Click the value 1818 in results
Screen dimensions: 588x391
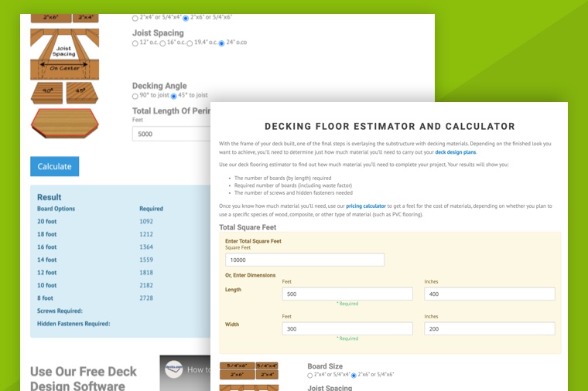pyautogui.click(x=146, y=272)
